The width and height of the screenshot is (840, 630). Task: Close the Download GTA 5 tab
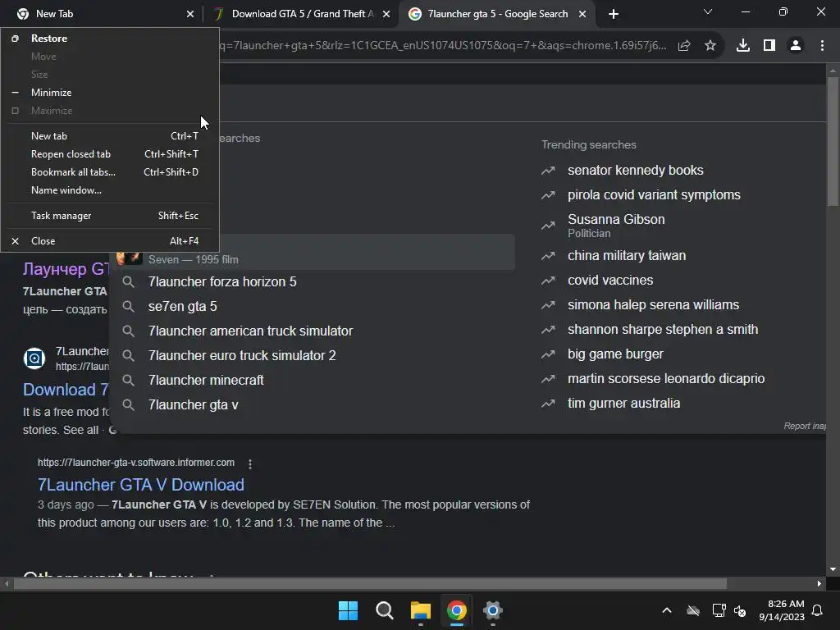click(x=386, y=14)
